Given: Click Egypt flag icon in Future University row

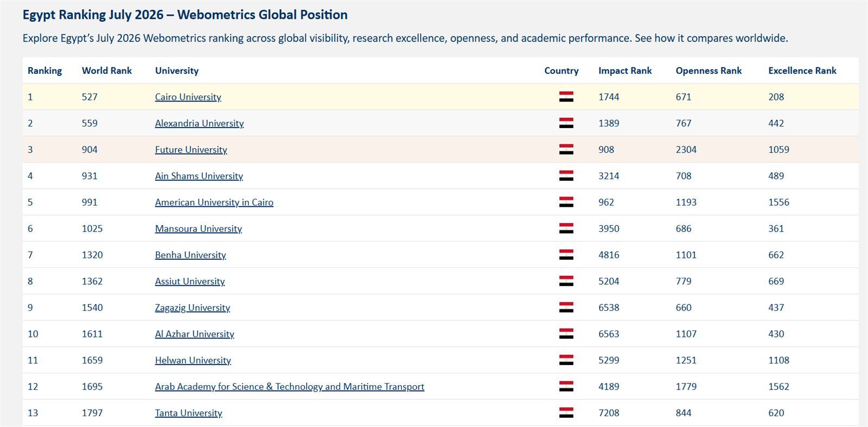Looking at the screenshot, I should click(566, 150).
